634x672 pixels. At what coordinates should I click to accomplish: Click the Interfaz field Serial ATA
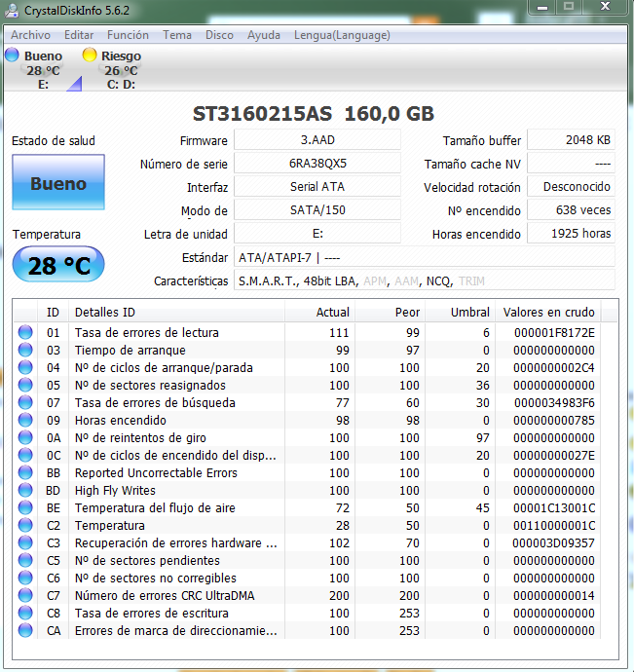pyautogui.click(x=317, y=187)
